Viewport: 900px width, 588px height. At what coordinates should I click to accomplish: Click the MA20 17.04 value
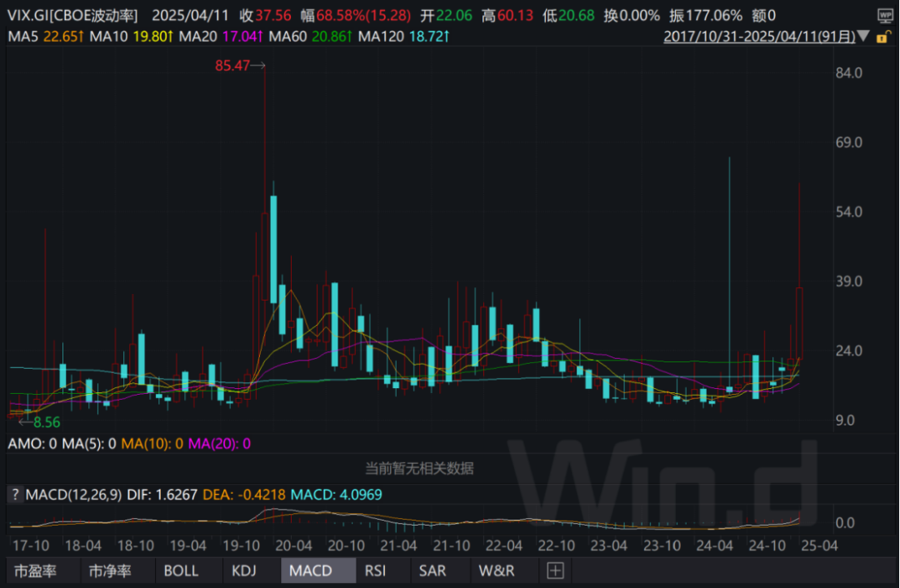point(221,37)
